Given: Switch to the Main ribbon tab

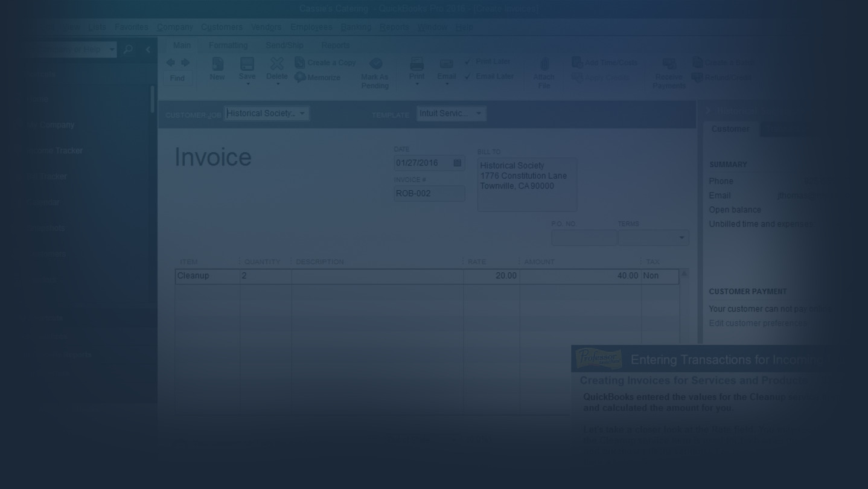Looking at the screenshot, I should coord(182,45).
